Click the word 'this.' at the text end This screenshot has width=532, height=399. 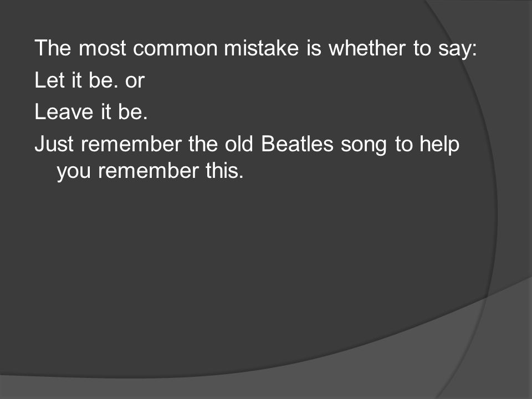click(224, 170)
